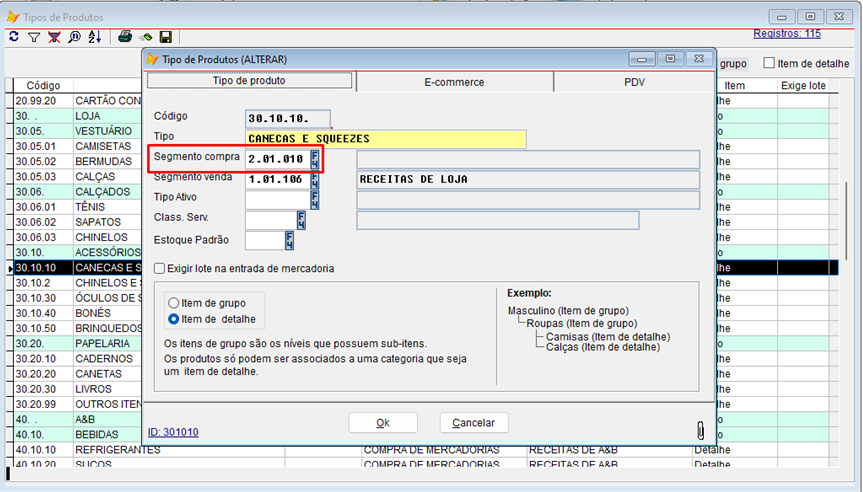The width and height of the screenshot is (863, 492).
Task: Click the Tipo field 'CANECAS E SQUEEZES'
Action: click(385, 139)
